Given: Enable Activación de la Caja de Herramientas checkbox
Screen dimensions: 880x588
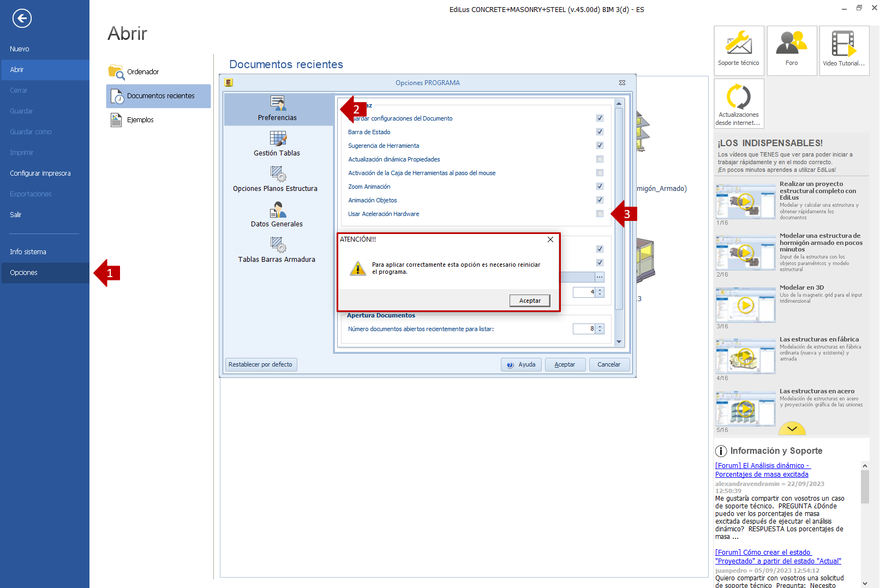Looking at the screenshot, I should [600, 173].
